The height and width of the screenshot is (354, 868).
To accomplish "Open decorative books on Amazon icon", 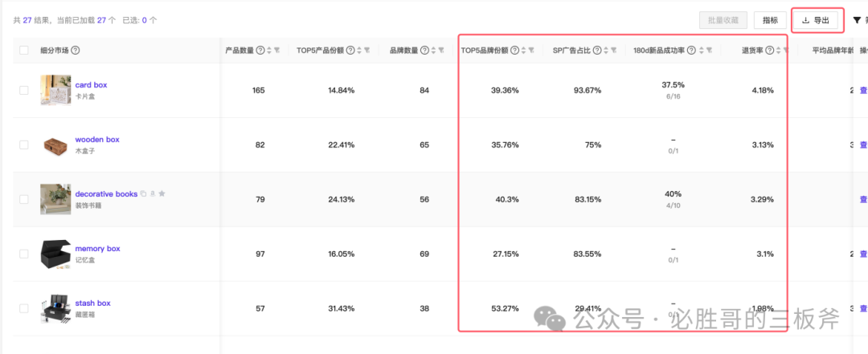I will coord(153,193).
